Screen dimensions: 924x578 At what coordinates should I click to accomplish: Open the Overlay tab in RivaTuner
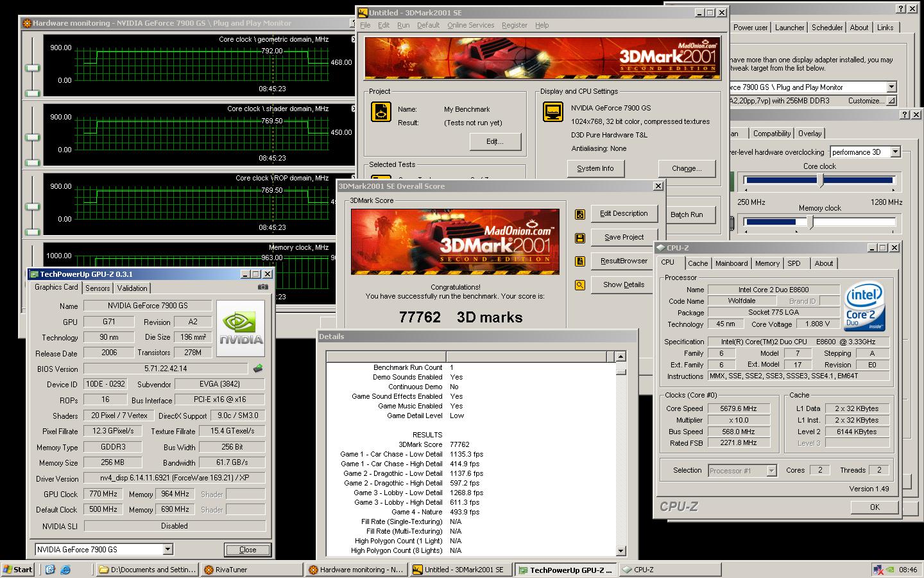click(x=810, y=134)
